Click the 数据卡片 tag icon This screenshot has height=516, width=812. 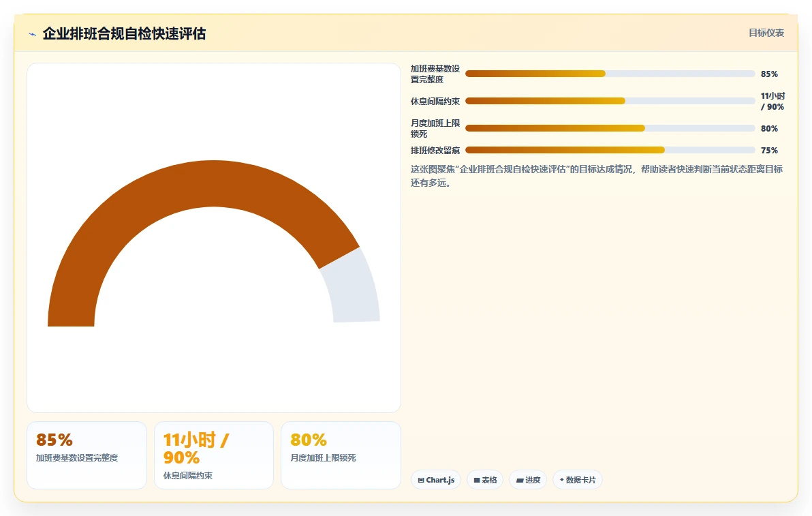click(x=561, y=480)
